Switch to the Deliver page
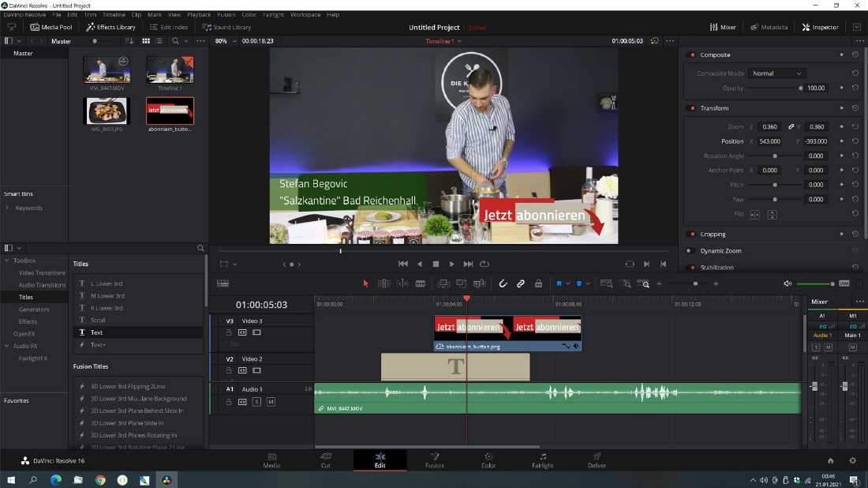Viewport: 868px width, 488px height. [x=597, y=460]
